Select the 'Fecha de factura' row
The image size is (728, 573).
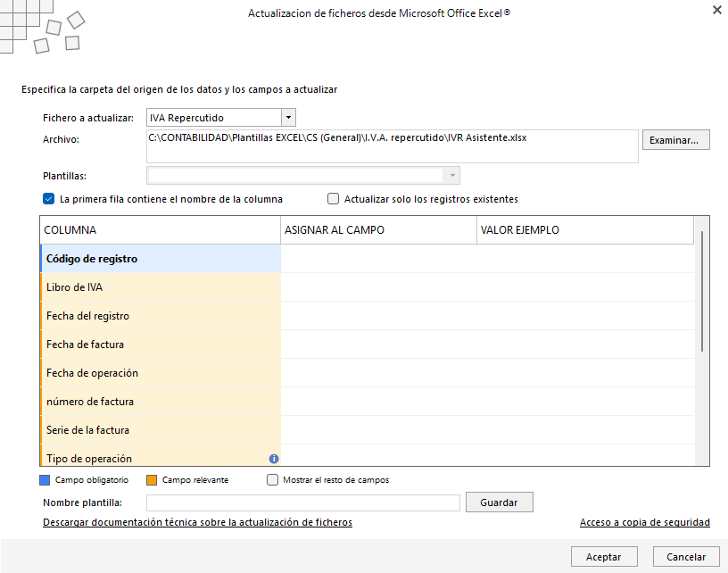pos(367,345)
